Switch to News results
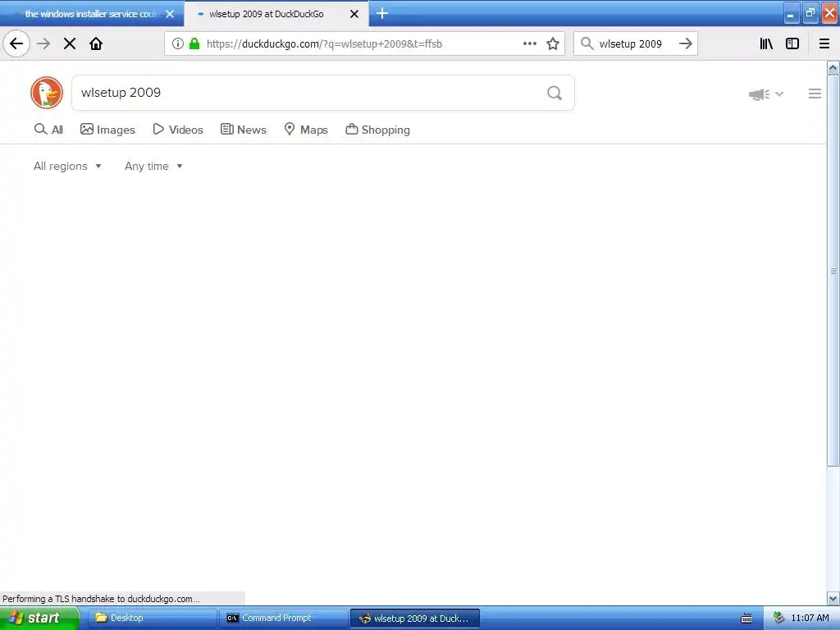The width and height of the screenshot is (840, 630). (243, 130)
